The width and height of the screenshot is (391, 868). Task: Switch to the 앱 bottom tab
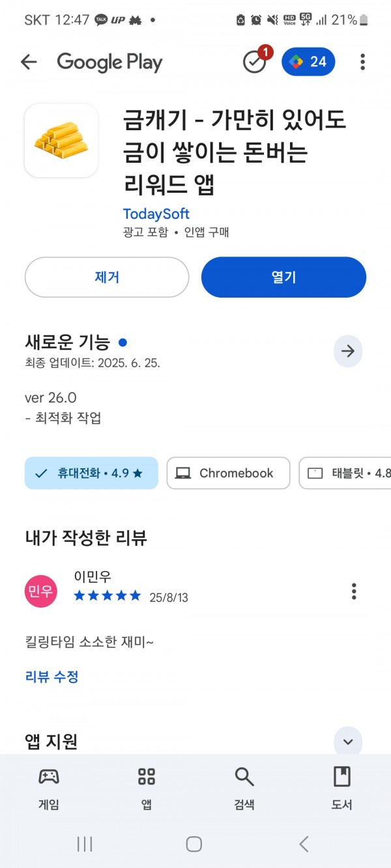click(147, 788)
